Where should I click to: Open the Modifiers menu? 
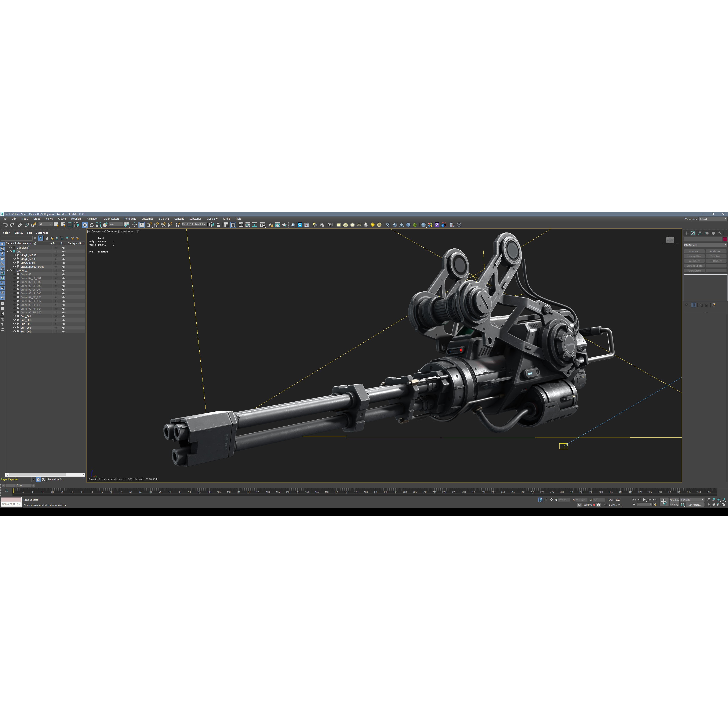pos(76,219)
